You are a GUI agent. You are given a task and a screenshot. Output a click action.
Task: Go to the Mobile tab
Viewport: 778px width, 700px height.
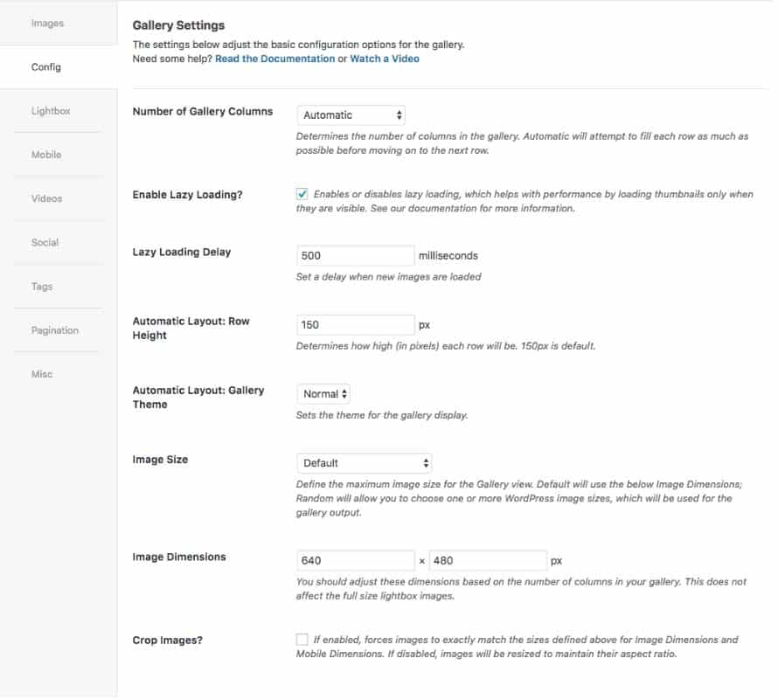point(46,155)
